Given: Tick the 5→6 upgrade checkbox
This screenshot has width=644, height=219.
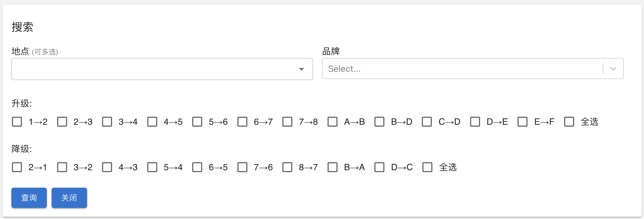Looking at the screenshot, I should tap(197, 122).
